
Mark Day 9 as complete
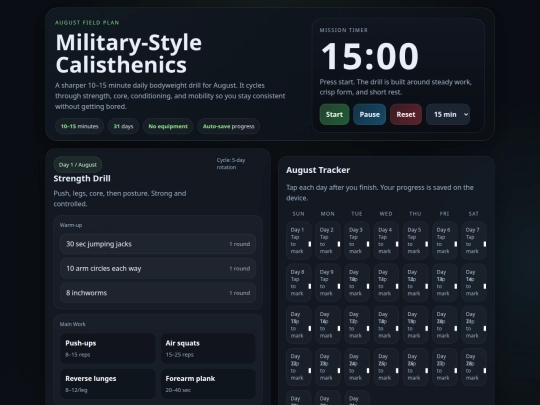click(x=328, y=283)
